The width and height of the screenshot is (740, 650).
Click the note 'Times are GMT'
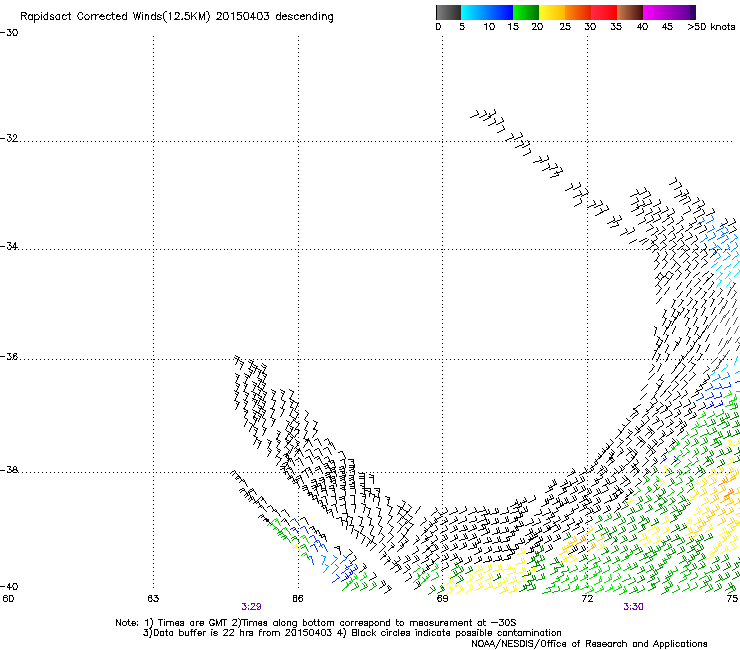click(x=193, y=623)
